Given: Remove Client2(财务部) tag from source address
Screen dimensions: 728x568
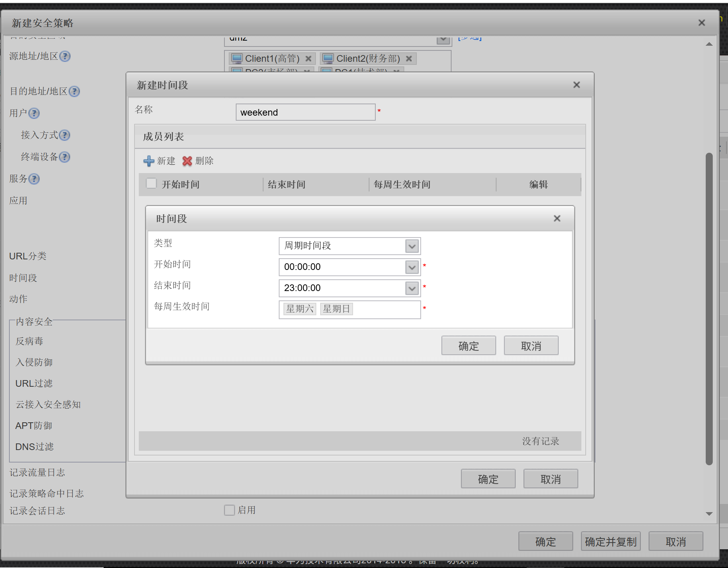Looking at the screenshot, I should (x=409, y=59).
